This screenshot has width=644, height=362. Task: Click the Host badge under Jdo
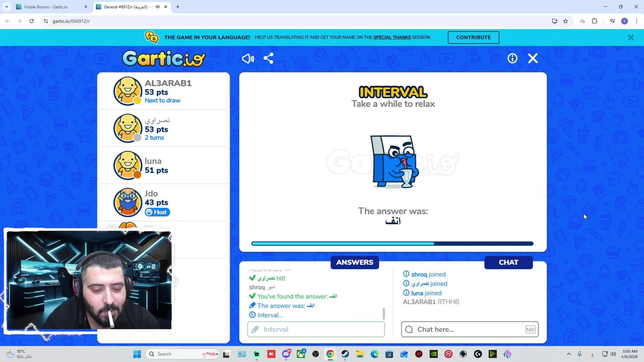[157, 212]
